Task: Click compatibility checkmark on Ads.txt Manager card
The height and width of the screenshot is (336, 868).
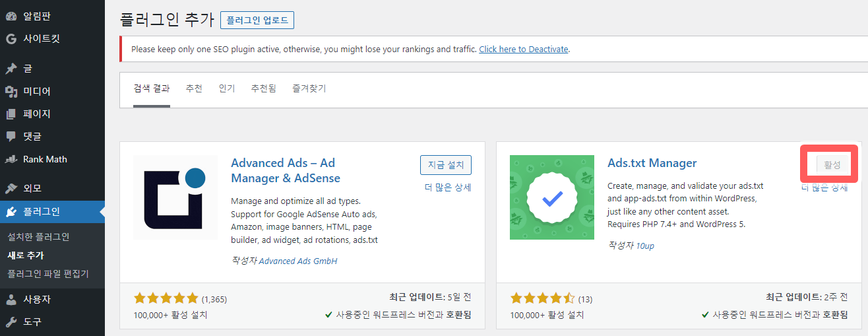Action: 705,315
